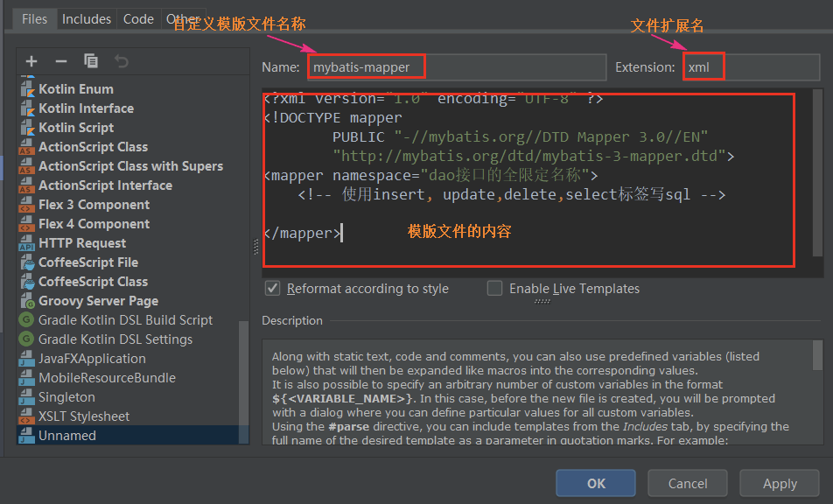
Task: Uncheck Reformat according to style
Action: pyautogui.click(x=272, y=289)
